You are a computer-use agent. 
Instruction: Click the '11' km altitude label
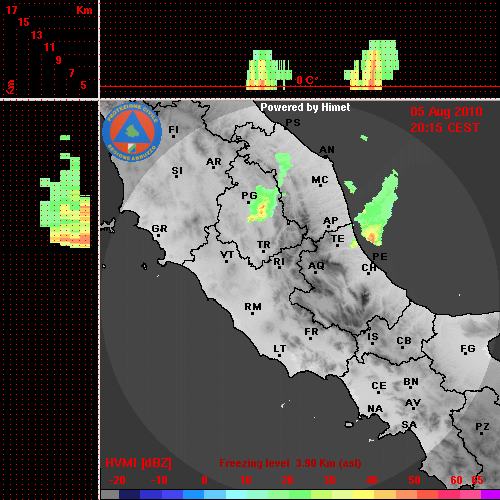point(49,47)
